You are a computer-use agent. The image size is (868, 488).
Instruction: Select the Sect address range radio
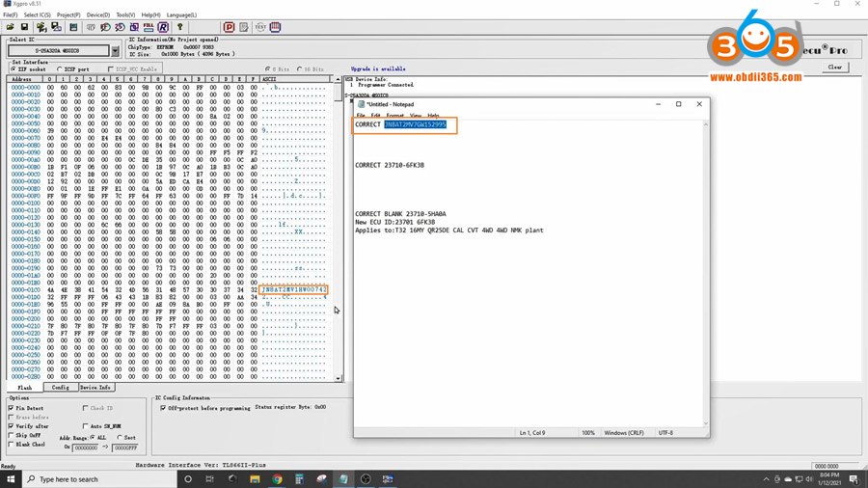click(120, 437)
